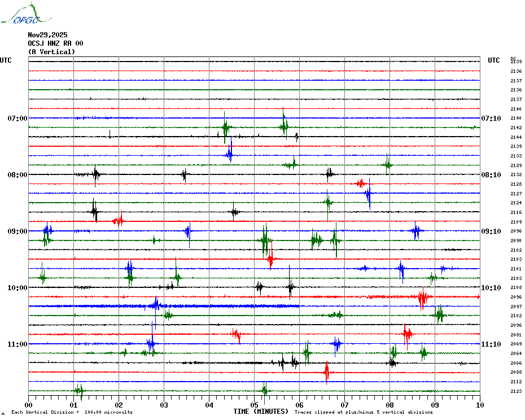Select the 11:00 time label on left axis
The height and width of the screenshot is (420, 525).
[x=17, y=344]
